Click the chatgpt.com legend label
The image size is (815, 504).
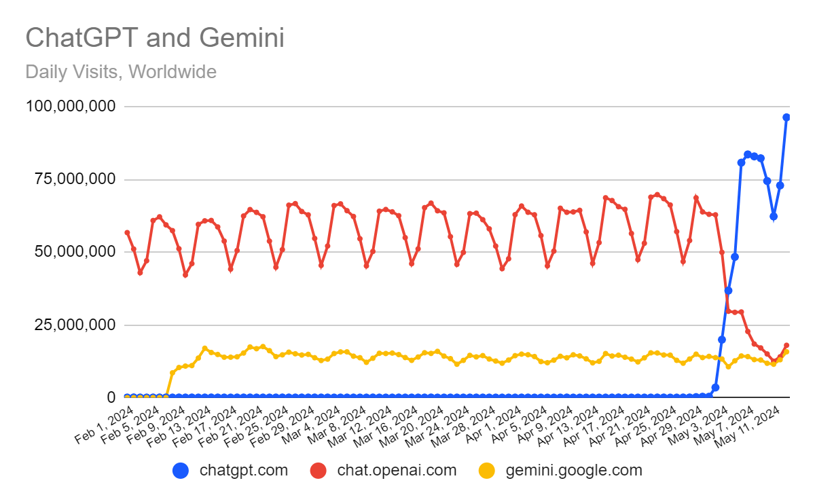pos(244,470)
